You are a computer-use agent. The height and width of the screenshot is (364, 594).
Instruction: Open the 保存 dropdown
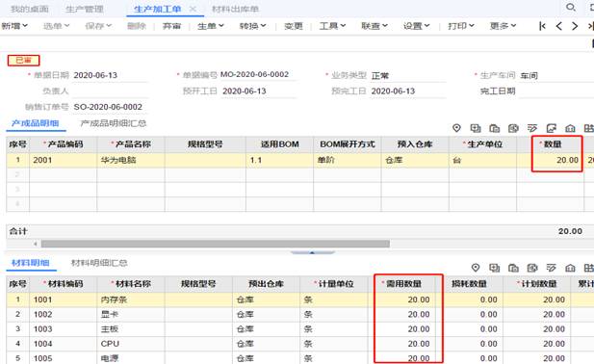pos(98,26)
